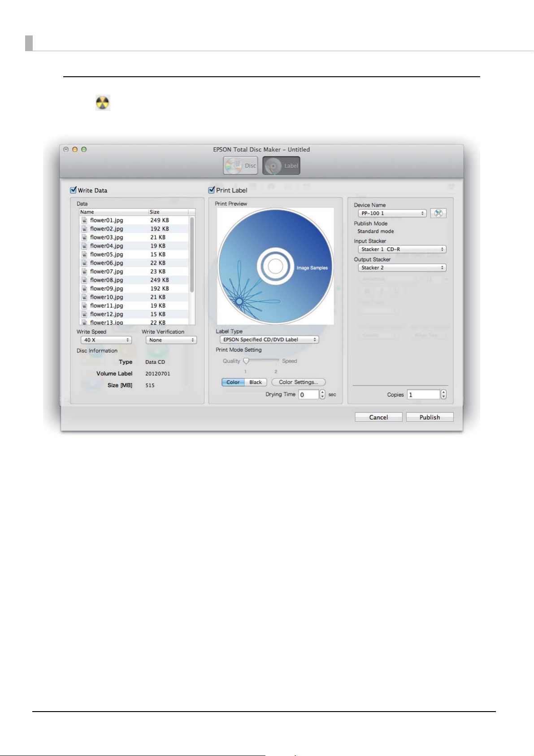Switch to the Label tab
The width and height of the screenshot is (534, 756).
[281, 166]
